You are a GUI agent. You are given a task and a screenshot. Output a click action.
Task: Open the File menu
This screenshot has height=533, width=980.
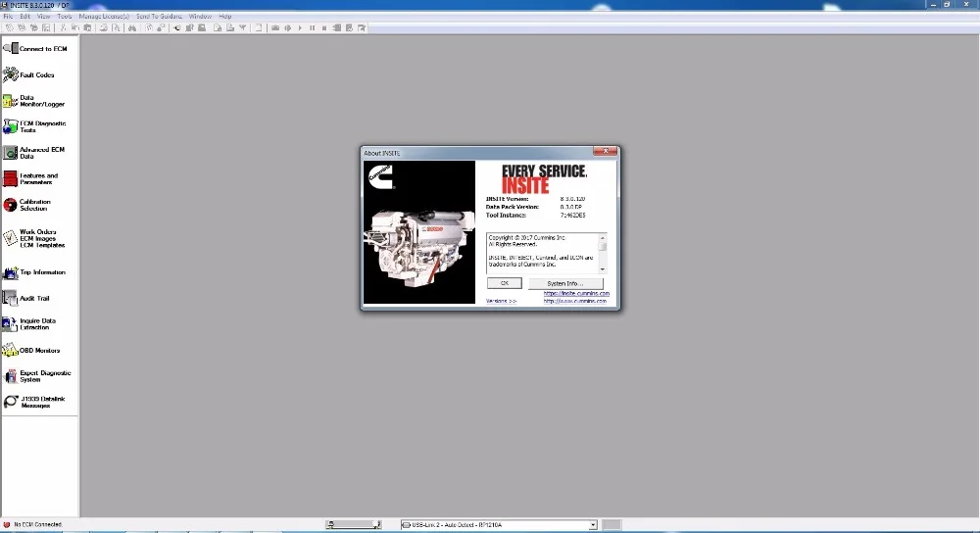(8, 17)
